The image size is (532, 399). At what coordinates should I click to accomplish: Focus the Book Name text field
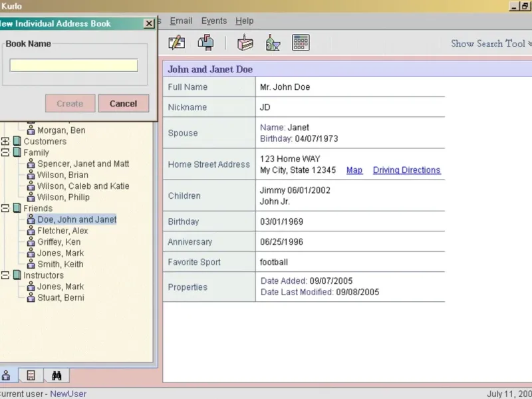[x=74, y=65]
